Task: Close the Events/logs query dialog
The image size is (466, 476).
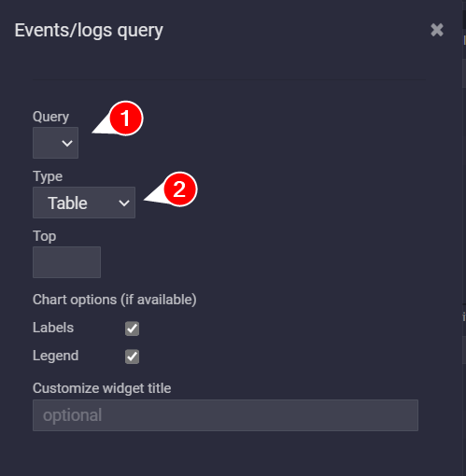Action: tap(437, 30)
